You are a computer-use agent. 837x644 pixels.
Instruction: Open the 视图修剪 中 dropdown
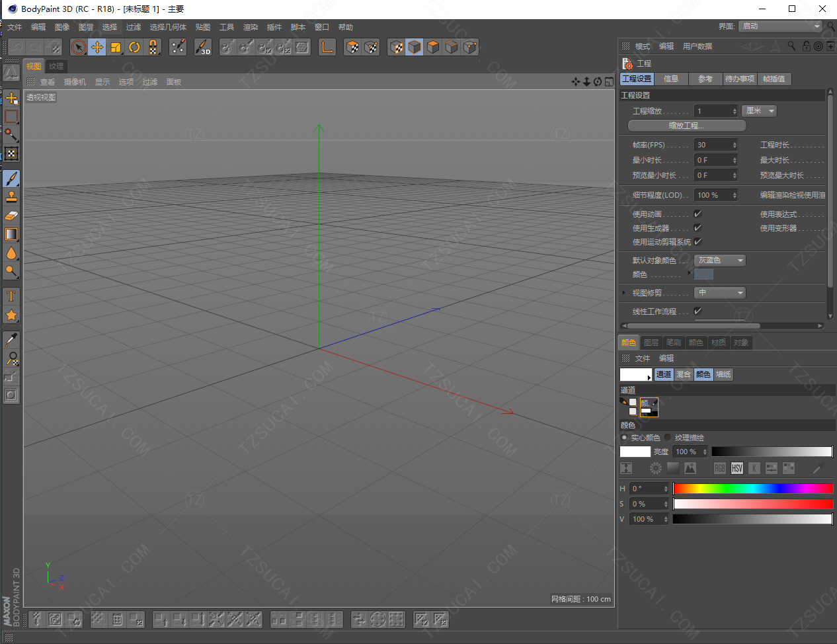pyautogui.click(x=720, y=292)
